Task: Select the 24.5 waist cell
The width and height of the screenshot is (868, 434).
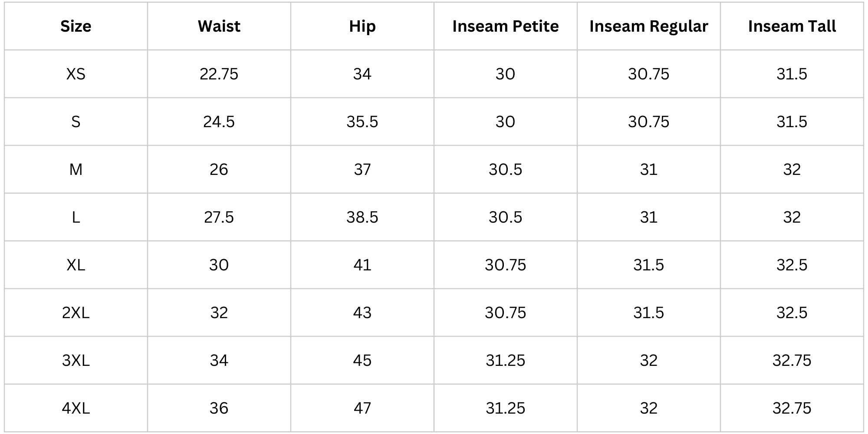Action: [x=219, y=122]
